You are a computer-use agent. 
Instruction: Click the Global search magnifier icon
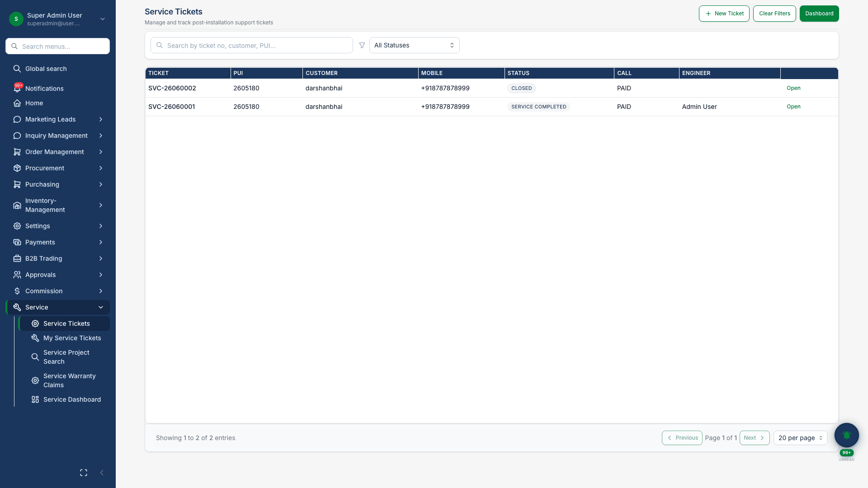point(17,69)
